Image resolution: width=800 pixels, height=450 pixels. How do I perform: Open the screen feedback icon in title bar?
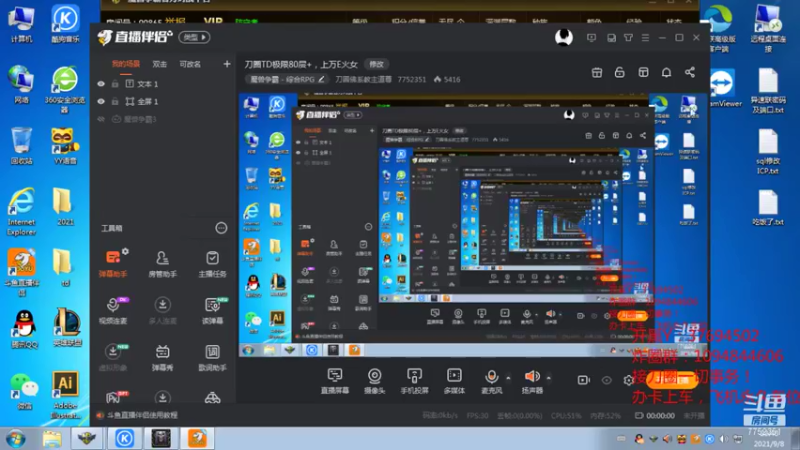click(x=591, y=38)
